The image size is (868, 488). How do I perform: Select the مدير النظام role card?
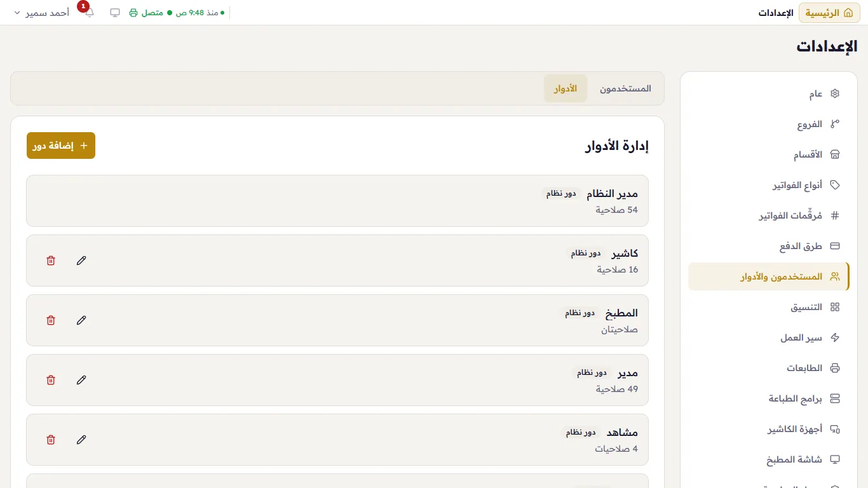coord(337,201)
